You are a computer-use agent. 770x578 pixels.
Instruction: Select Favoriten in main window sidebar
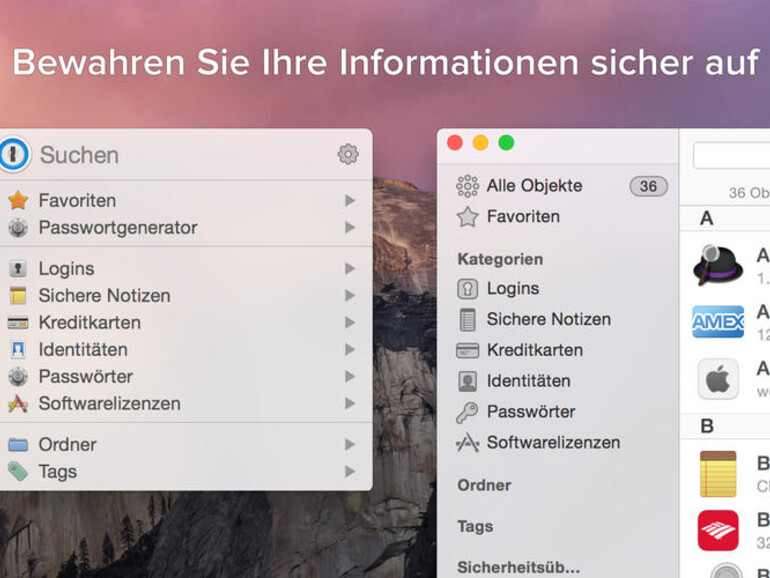click(558, 217)
